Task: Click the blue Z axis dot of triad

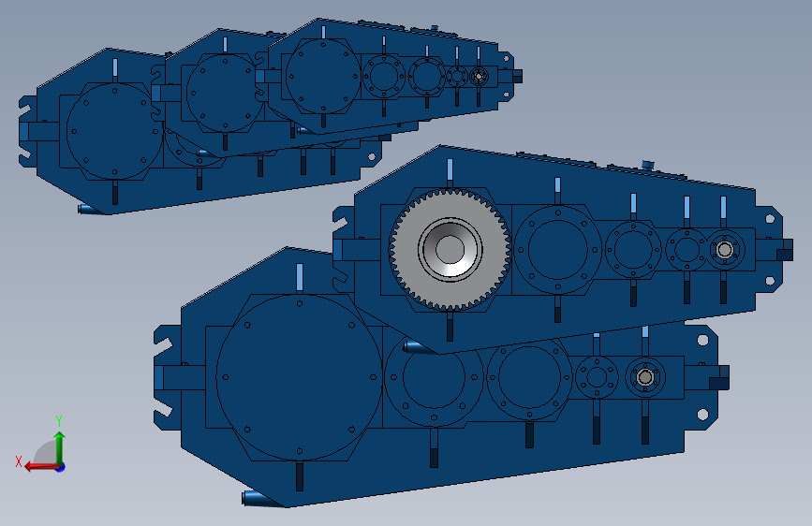Action: click(61, 468)
